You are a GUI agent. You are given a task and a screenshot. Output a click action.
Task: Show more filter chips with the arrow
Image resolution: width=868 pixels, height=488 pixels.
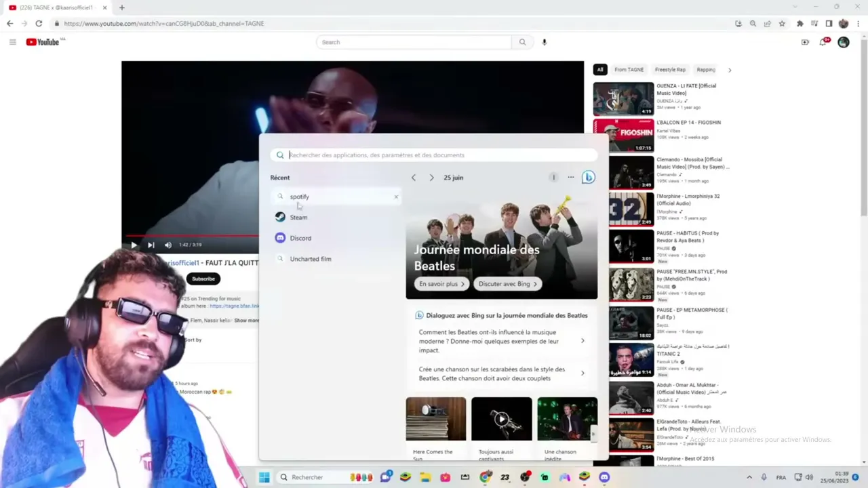[x=730, y=70]
